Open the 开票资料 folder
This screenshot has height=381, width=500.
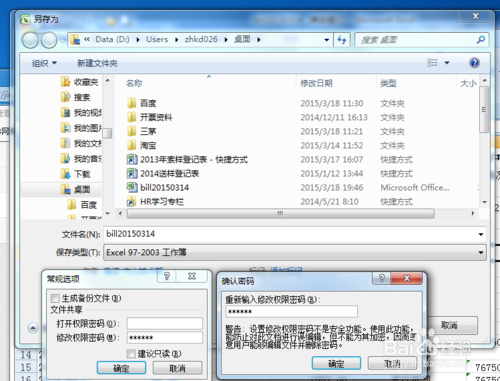point(150,117)
